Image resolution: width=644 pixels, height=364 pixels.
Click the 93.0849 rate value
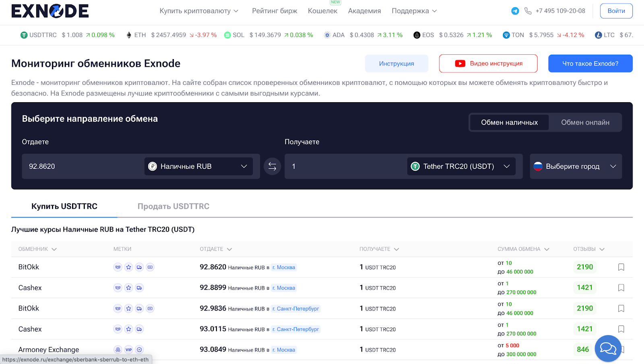pos(213,350)
